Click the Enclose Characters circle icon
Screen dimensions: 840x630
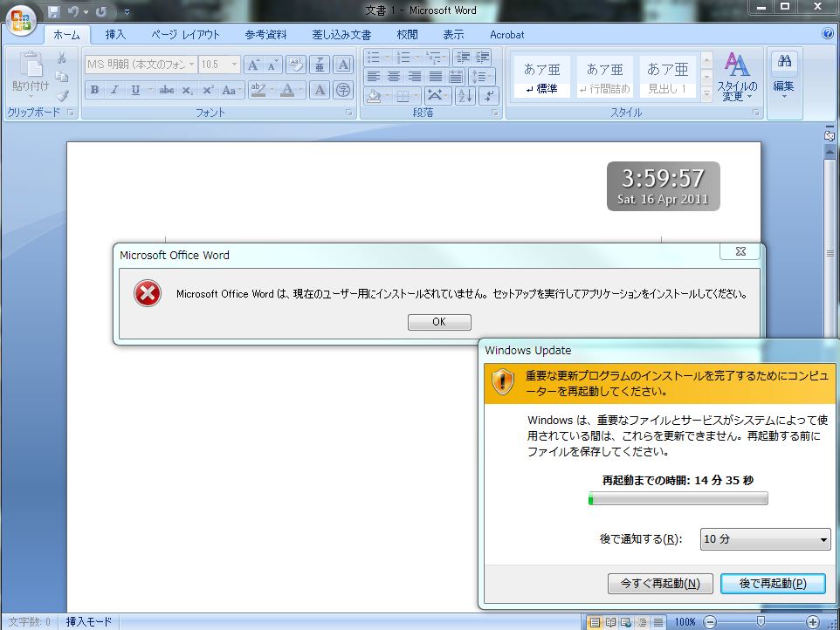[343, 90]
